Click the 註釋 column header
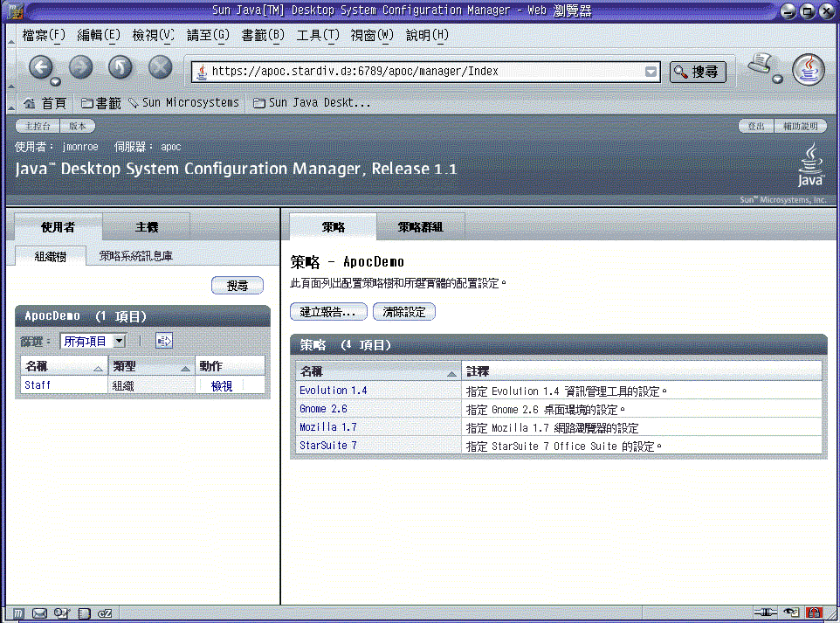 641,371
